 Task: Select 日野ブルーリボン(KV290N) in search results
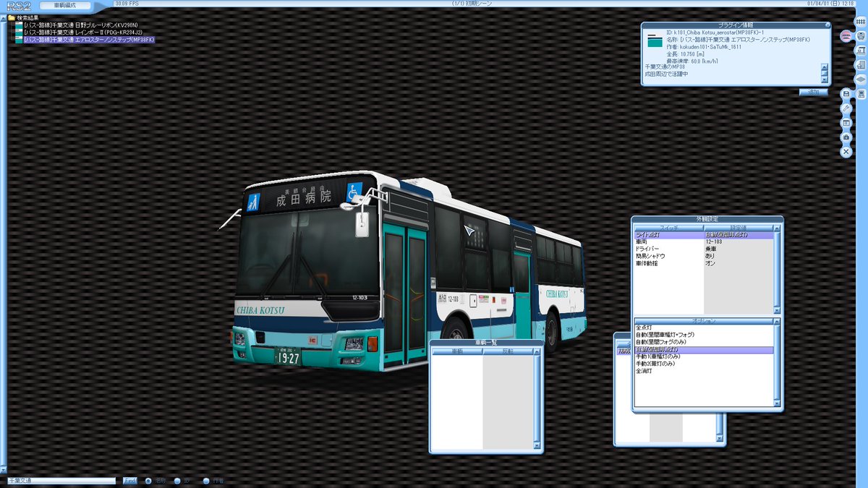pos(80,25)
